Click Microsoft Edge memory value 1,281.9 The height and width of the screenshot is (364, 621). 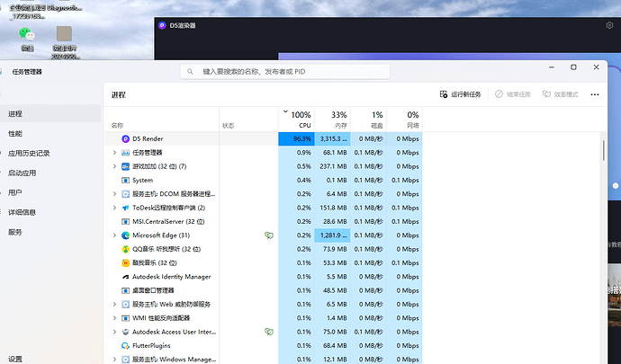[334, 235]
